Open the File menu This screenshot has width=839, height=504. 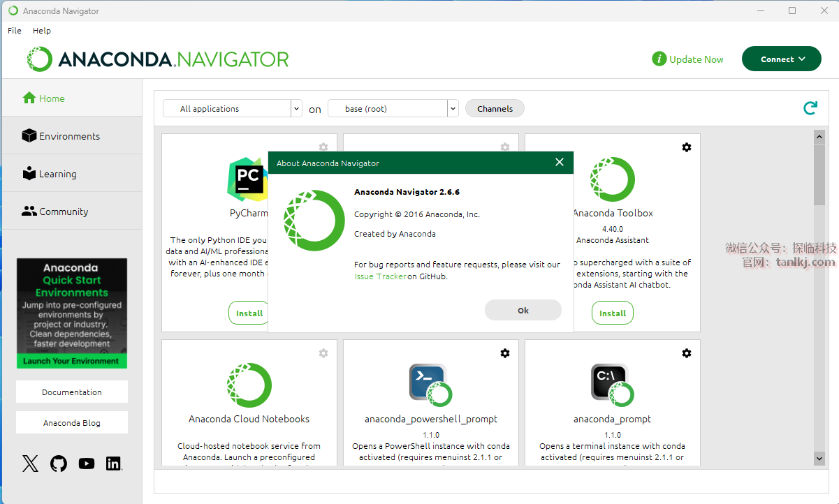pyautogui.click(x=15, y=31)
